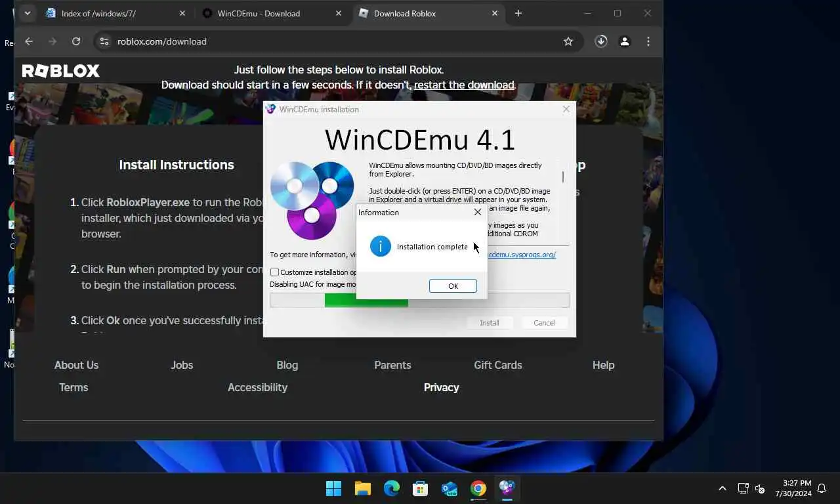Bookmark this page with star icon
840x504 pixels.
point(568,41)
